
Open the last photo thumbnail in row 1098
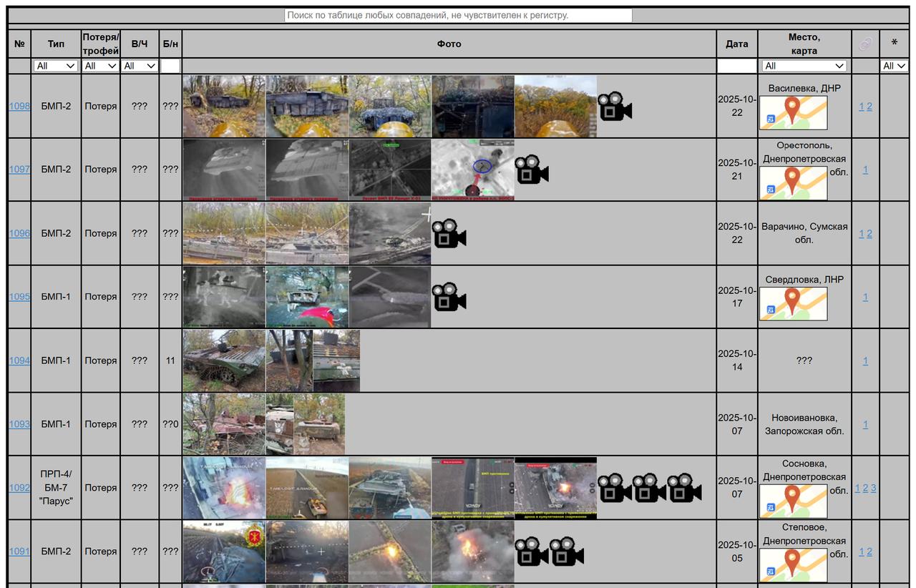(x=555, y=107)
